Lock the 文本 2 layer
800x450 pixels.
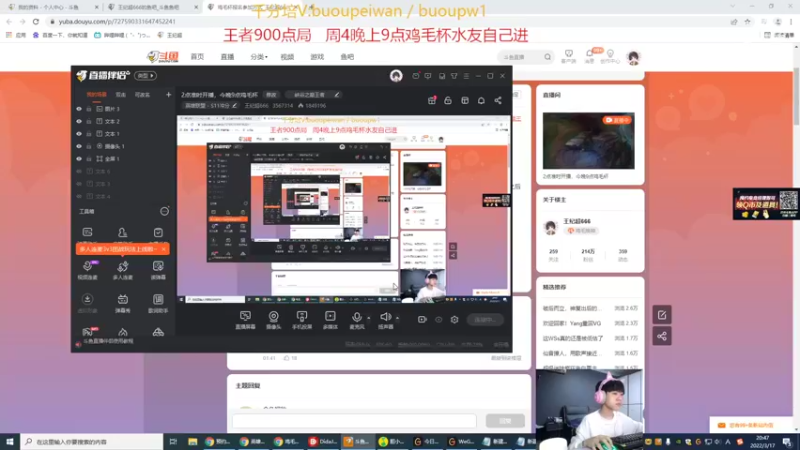(x=89, y=121)
